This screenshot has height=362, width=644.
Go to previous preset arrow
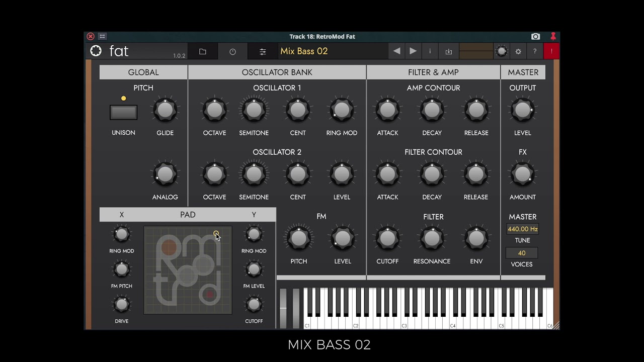396,51
